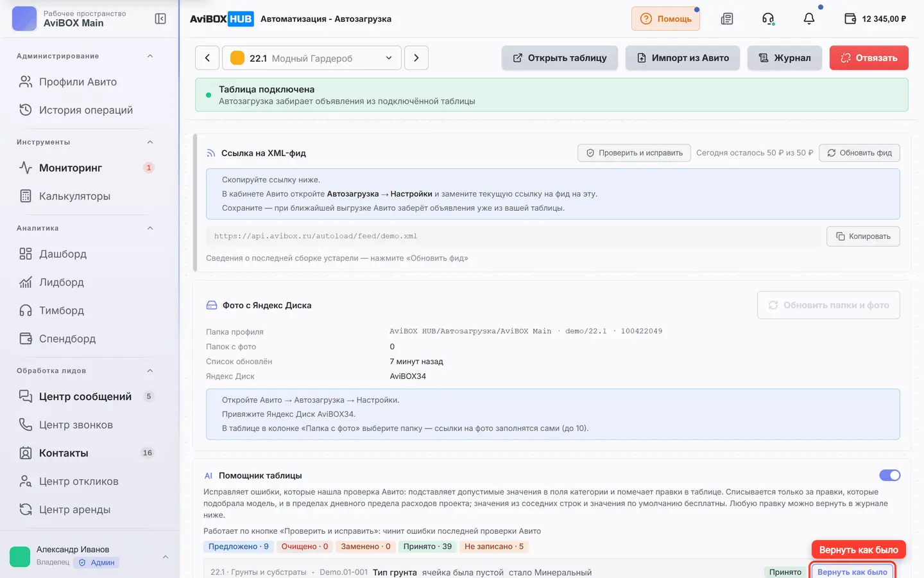924x578 pixels.
Task: Click Обновить фид
Action: (x=860, y=153)
